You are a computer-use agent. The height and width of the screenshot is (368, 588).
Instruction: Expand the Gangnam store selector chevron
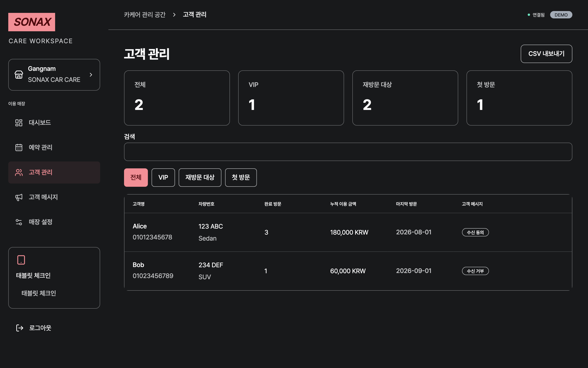(x=91, y=75)
